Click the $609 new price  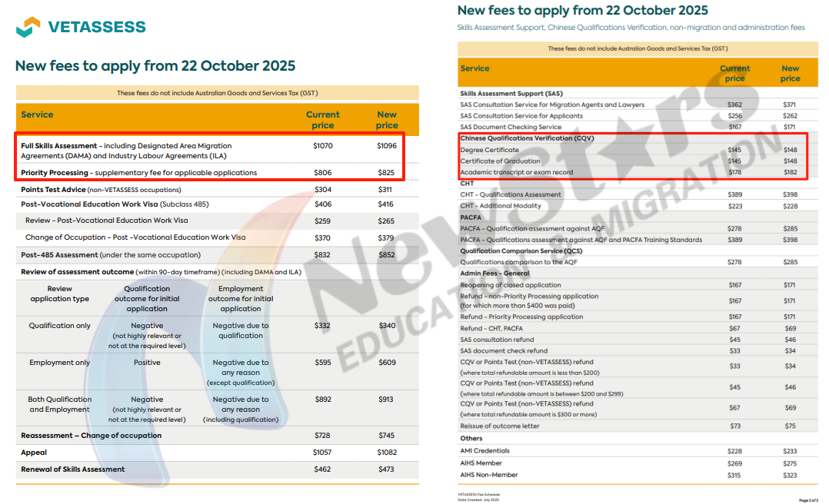pyautogui.click(x=387, y=363)
